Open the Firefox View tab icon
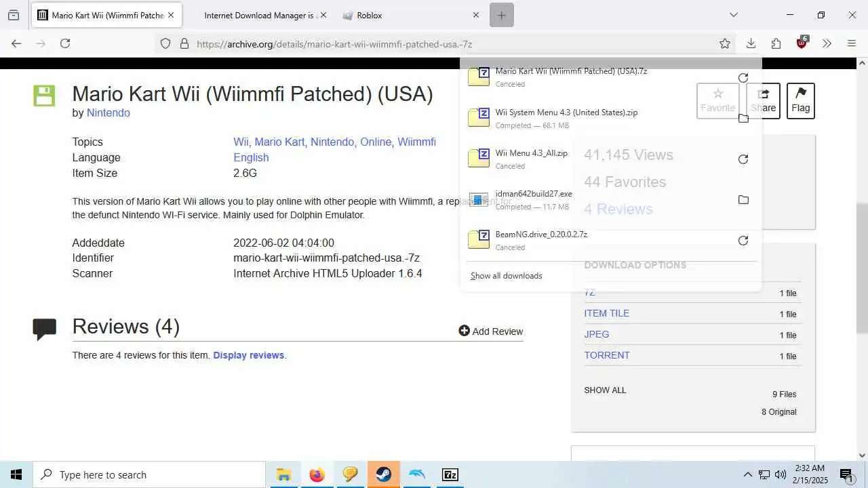This screenshot has width=868, height=488. click(13, 15)
